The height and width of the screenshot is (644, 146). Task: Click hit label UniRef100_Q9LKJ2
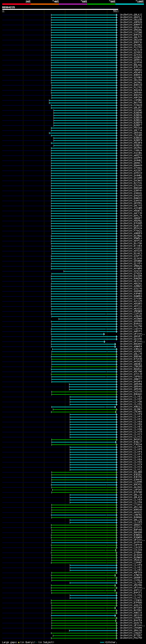(x=131, y=15)
